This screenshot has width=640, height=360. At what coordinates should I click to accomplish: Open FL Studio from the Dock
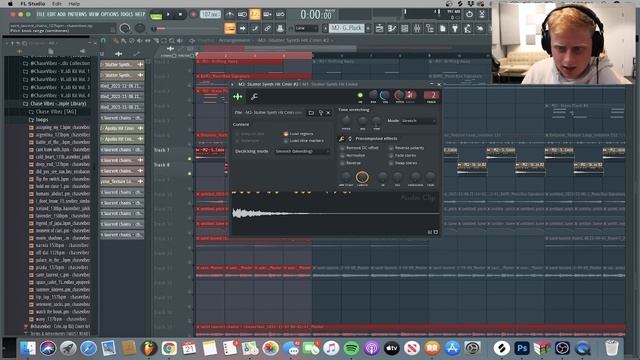pos(149,348)
